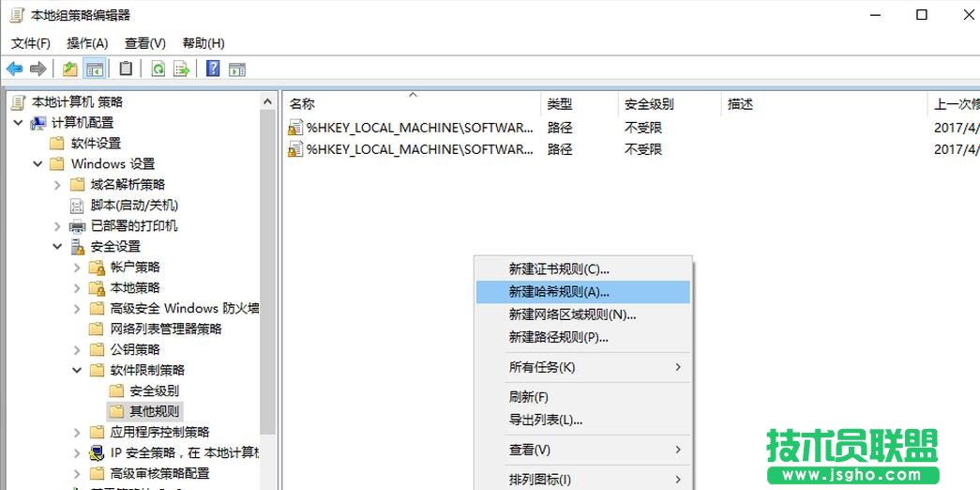
Task: Click the clipboard Properties toolbar icon
Action: pos(127,69)
